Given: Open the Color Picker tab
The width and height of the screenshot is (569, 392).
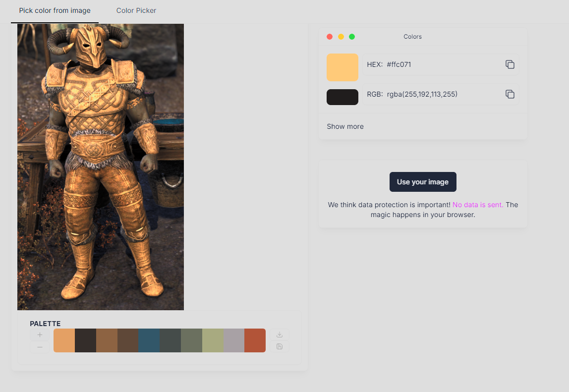Looking at the screenshot, I should click(136, 11).
